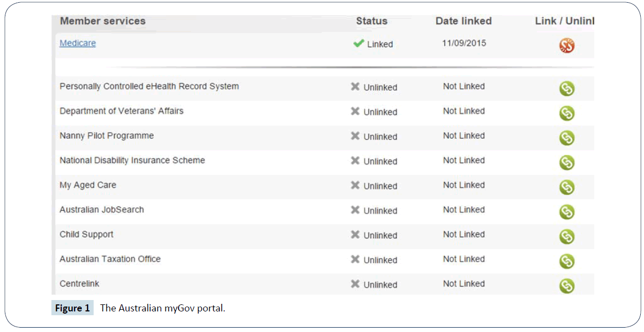The height and width of the screenshot is (332, 644).
Task: Click the Unlinked X beside Centrelink
Action: tap(355, 284)
